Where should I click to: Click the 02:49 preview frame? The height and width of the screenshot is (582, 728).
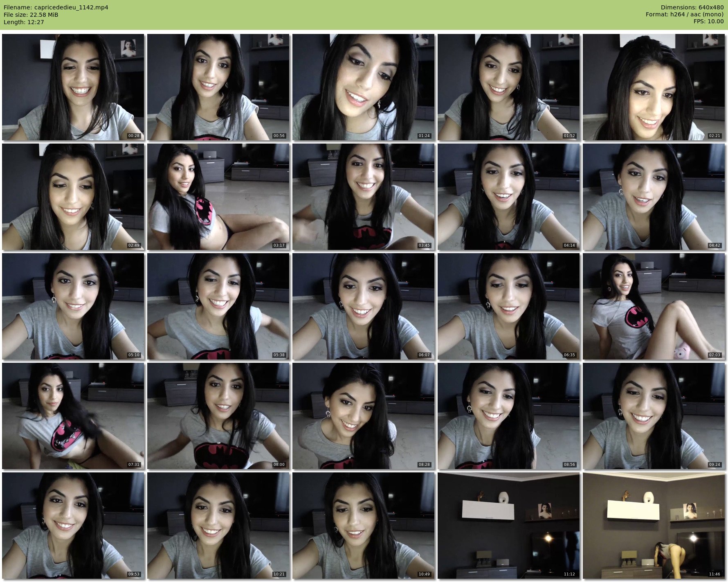(73, 197)
